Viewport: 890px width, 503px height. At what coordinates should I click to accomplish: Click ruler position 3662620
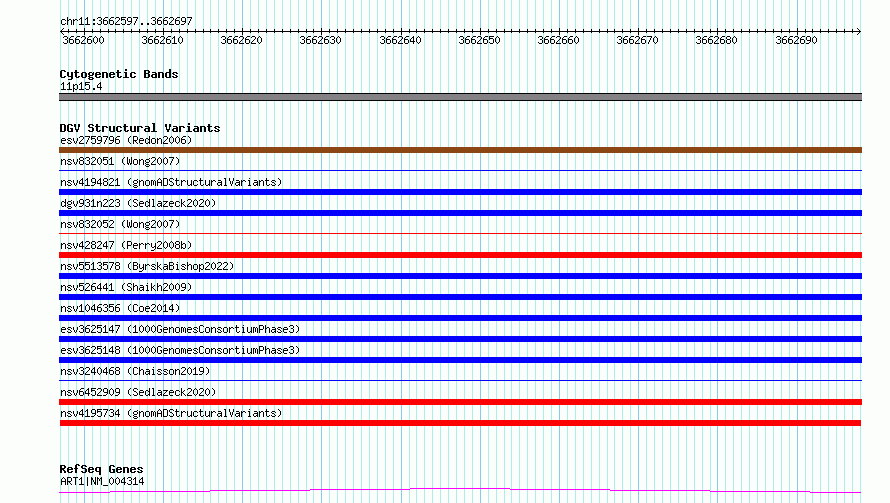click(x=241, y=40)
